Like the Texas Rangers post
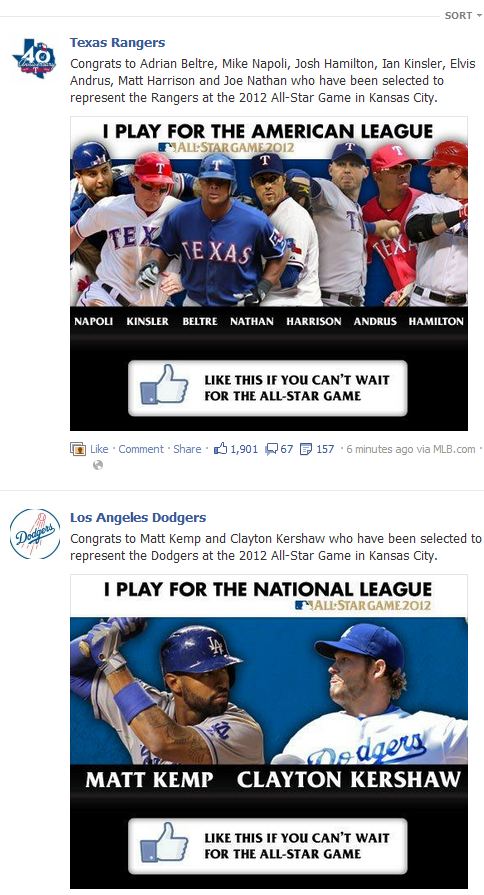Screen dimensions: 484x895 99,449
